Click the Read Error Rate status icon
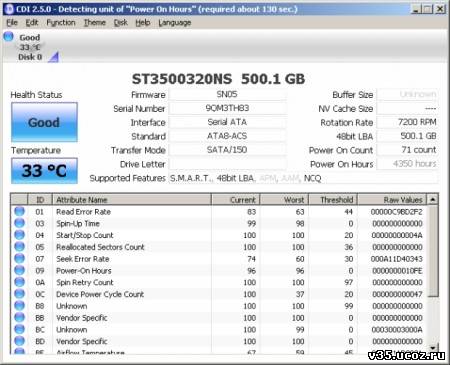 click(x=20, y=211)
